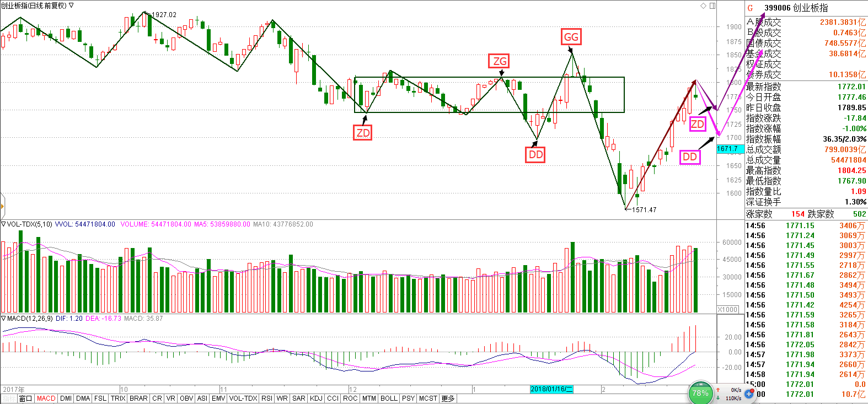Switch to the 窗口 tab
The height and width of the screenshot is (404, 868).
pyautogui.click(x=25, y=398)
